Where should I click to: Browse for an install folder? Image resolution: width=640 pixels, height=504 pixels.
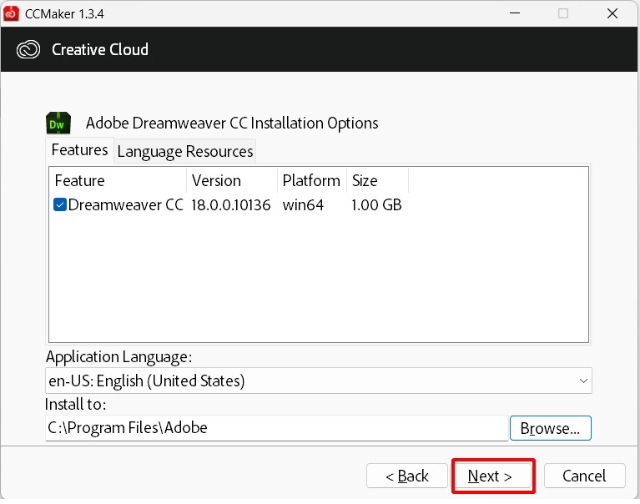click(550, 428)
